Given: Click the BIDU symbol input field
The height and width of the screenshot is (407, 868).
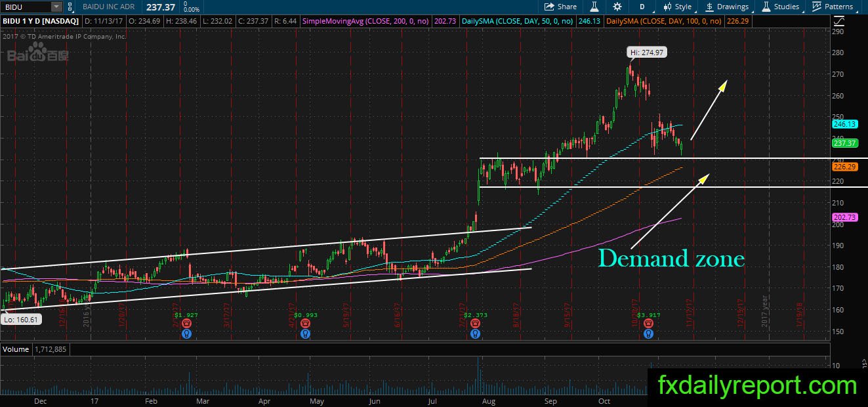Looking at the screenshot, I should point(24,7).
